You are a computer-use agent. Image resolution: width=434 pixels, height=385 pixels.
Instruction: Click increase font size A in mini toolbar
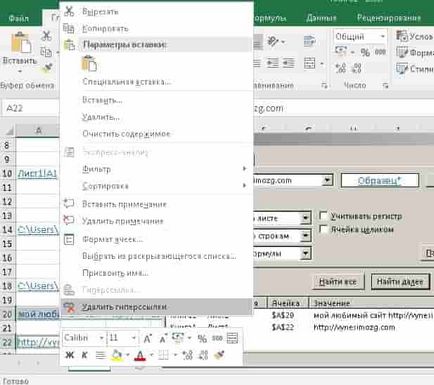(147, 338)
